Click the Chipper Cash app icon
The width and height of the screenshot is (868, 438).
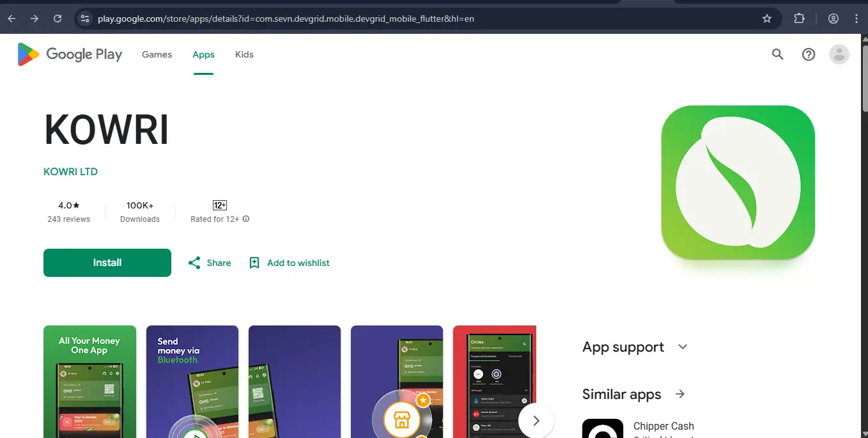[602, 429]
